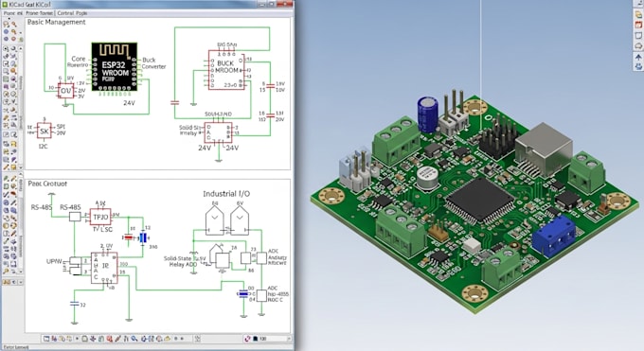Viewport: 644px width, 351px height.
Task: Click the first window icon in bottom toolbar
Action: click(46, 339)
